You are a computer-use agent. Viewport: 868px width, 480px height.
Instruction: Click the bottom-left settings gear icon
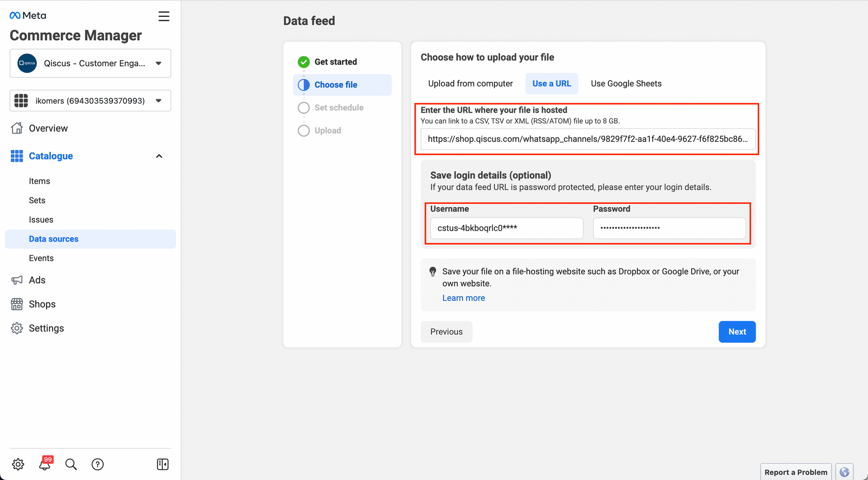18,464
